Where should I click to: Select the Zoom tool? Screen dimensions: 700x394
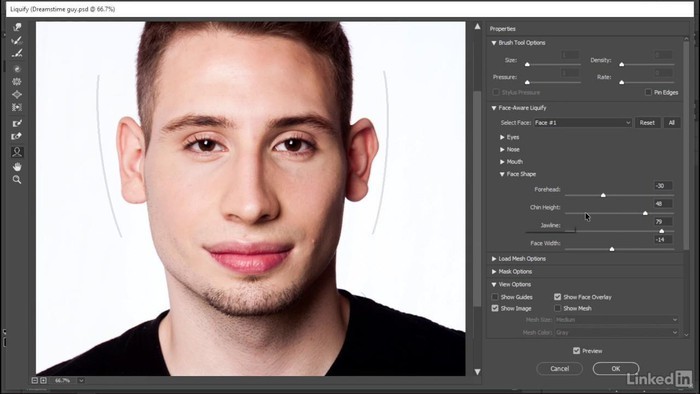tap(17, 180)
